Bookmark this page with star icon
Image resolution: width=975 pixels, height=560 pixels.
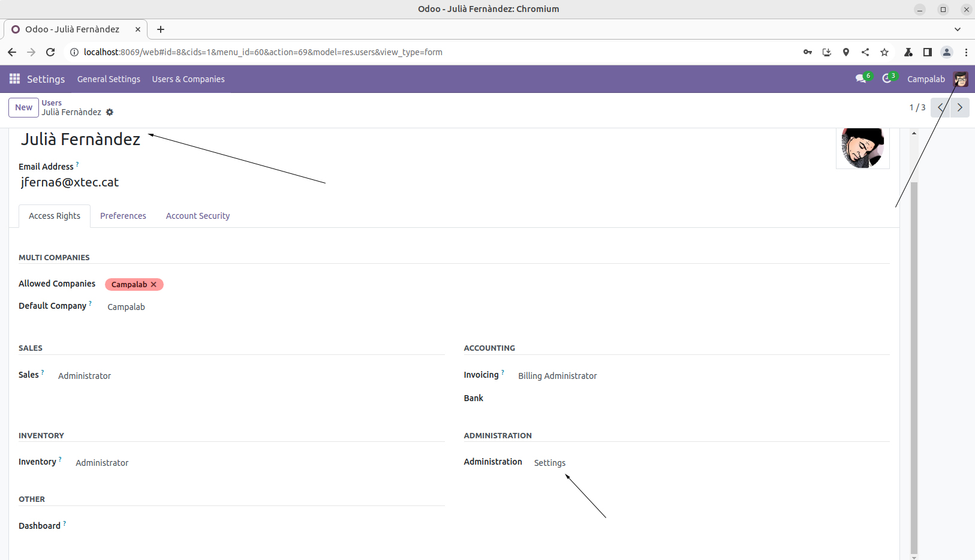[x=884, y=52]
